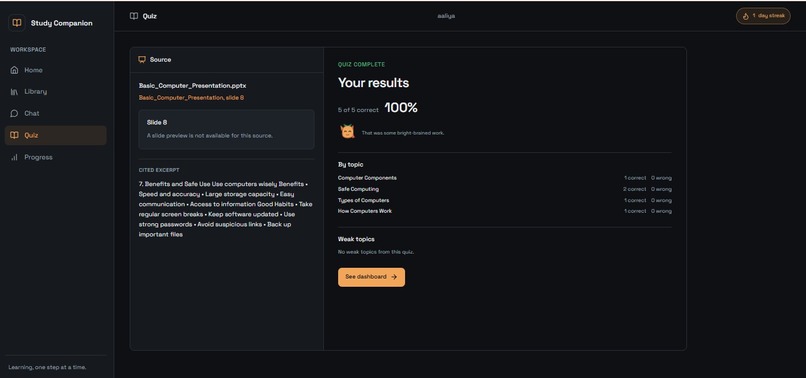Click No weak topics from this quiz text
Viewport: 806px width, 378px height.
376,252
